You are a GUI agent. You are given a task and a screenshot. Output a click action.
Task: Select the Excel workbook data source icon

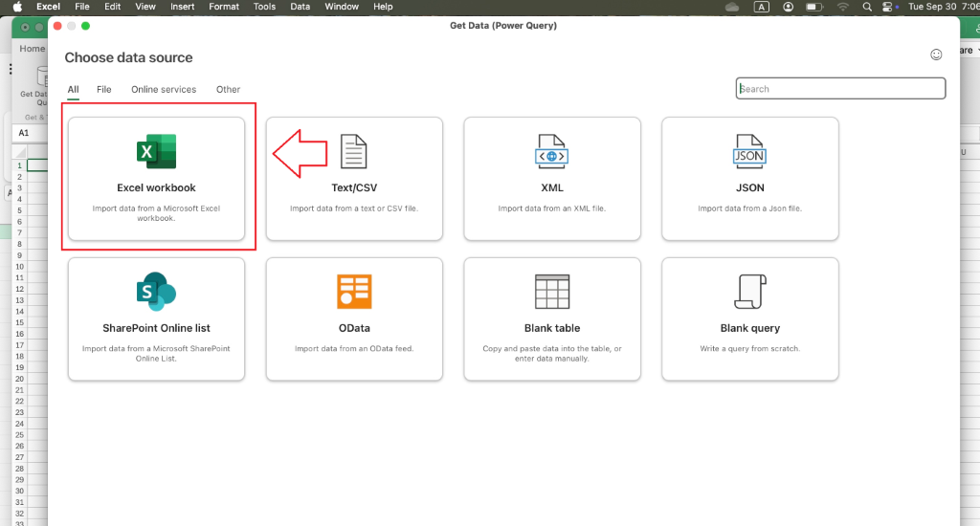[x=156, y=151]
